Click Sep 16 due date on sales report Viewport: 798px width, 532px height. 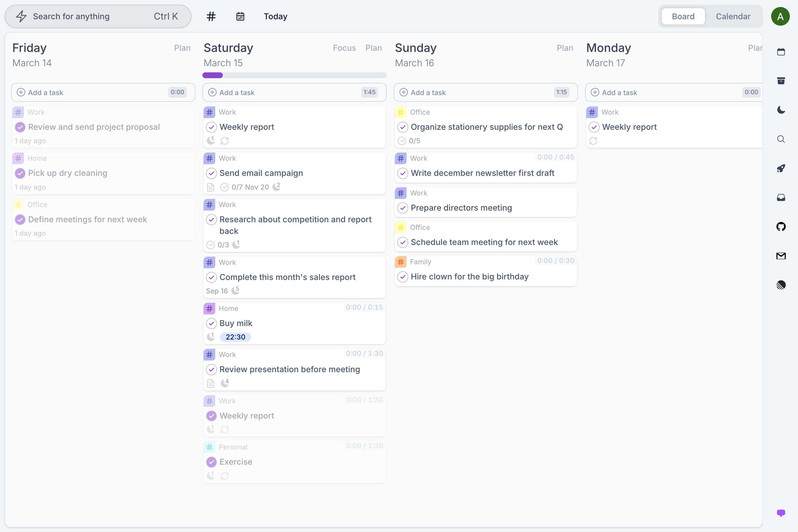pos(217,291)
